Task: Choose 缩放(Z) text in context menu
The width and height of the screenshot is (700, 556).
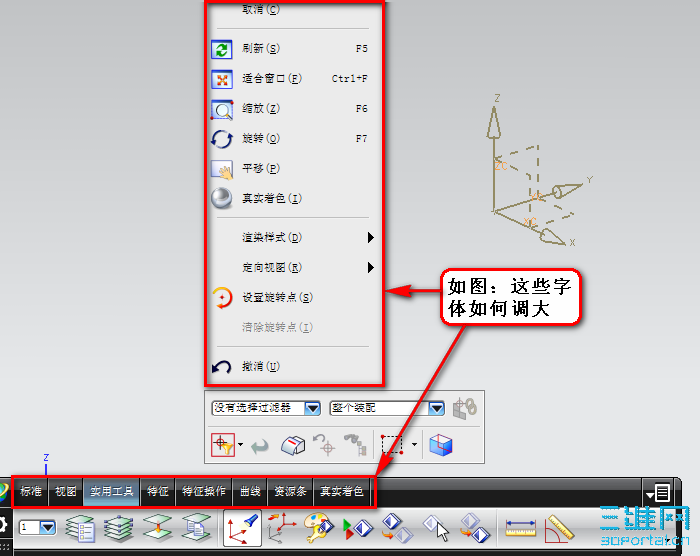Action: (261, 109)
